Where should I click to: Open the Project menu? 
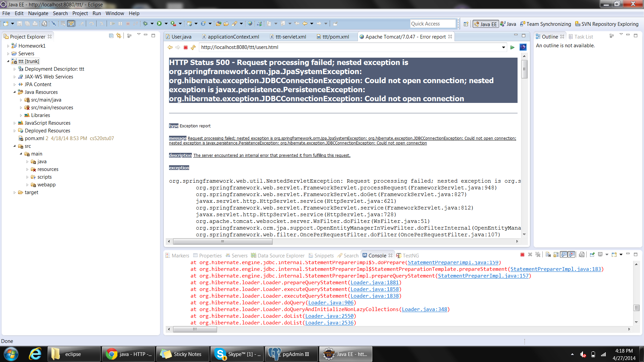tap(80, 13)
